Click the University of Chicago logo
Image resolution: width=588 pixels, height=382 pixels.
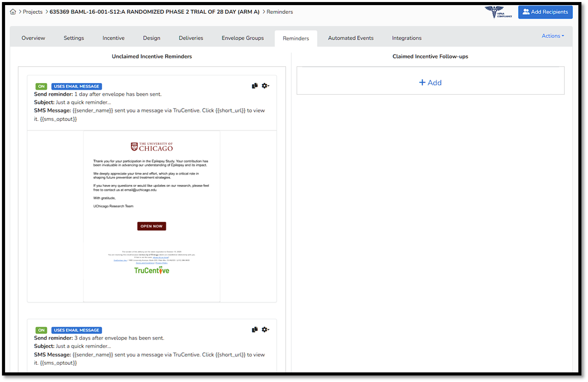pyautogui.click(x=152, y=147)
